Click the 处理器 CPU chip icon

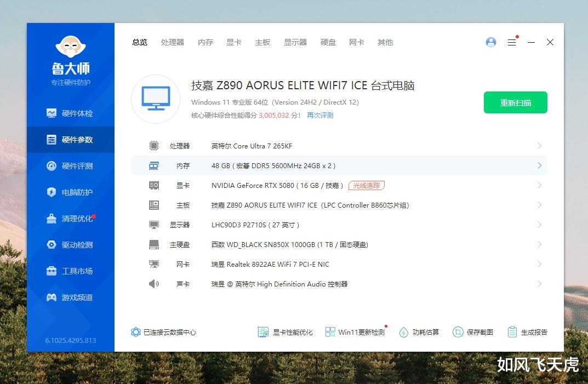tap(154, 146)
